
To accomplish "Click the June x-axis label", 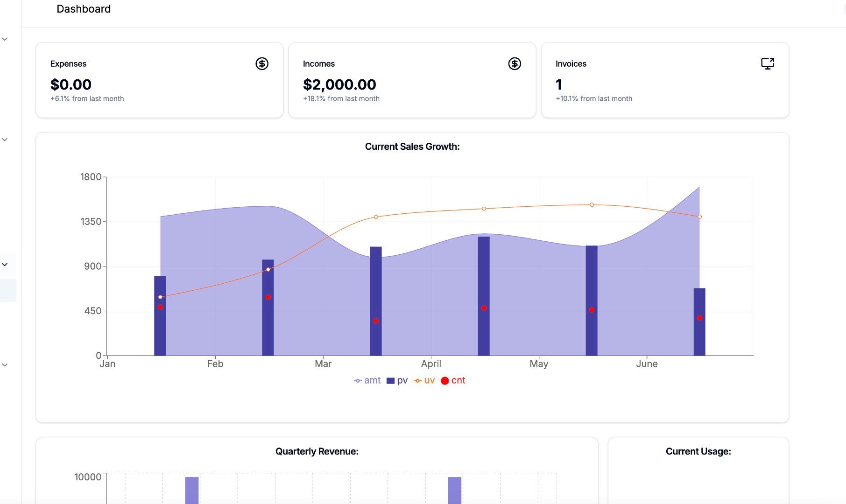I will pos(647,364).
